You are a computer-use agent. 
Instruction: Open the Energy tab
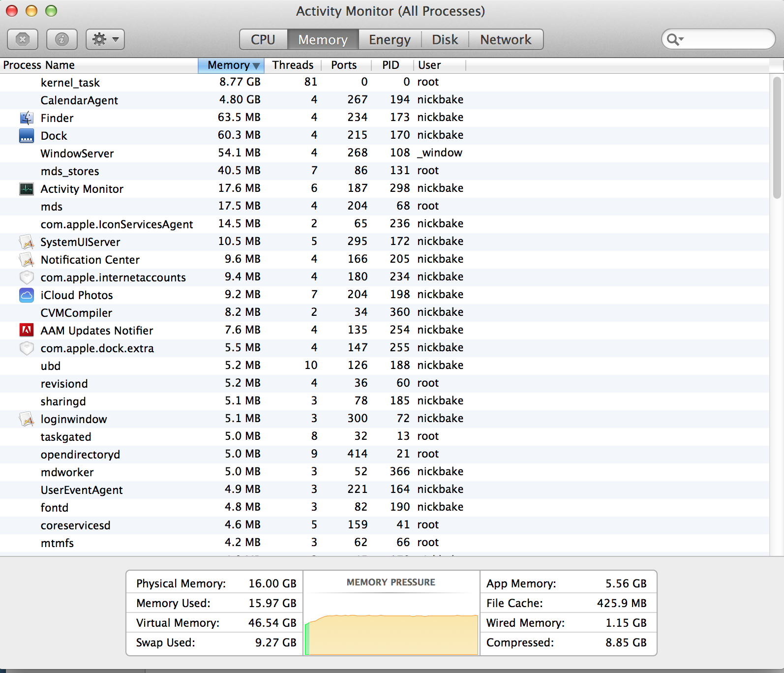tap(390, 39)
